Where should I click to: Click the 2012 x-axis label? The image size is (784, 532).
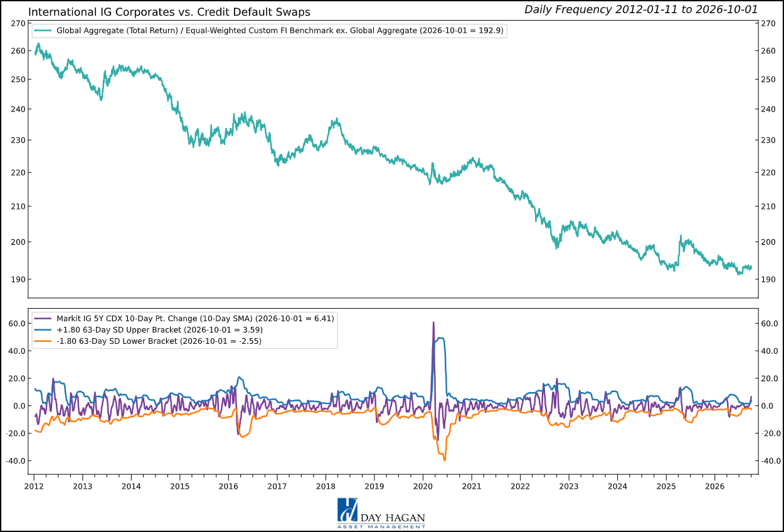point(34,486)
